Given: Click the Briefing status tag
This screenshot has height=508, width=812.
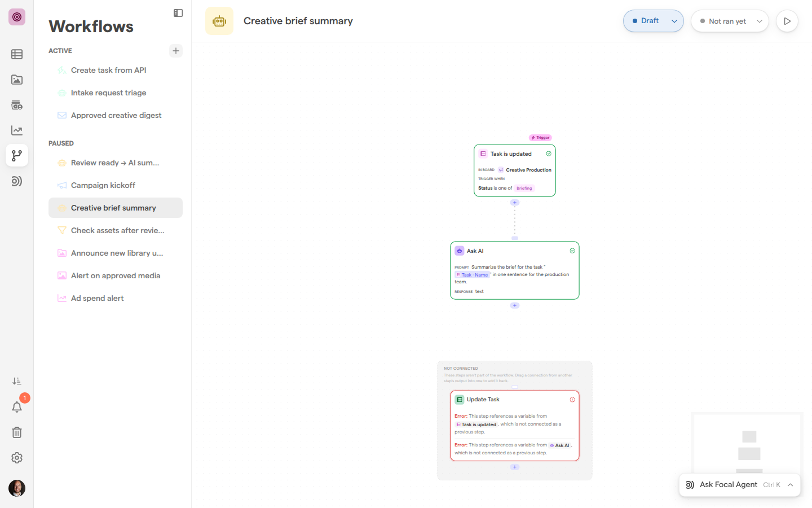Looking at the screenshot, I should click(524, 188).
